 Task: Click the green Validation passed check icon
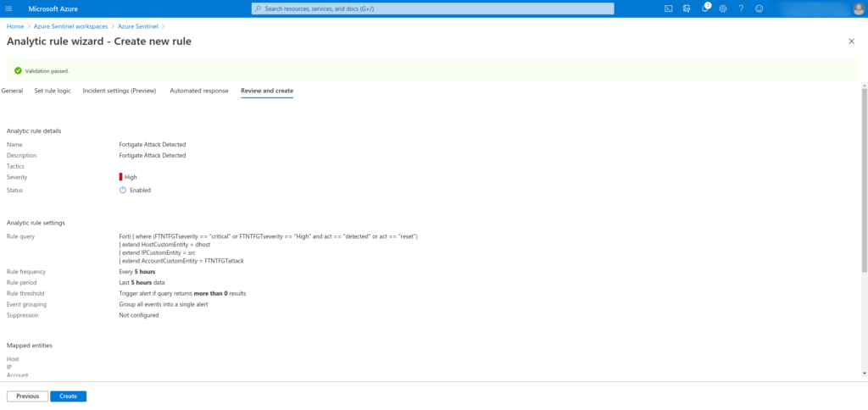19,71
